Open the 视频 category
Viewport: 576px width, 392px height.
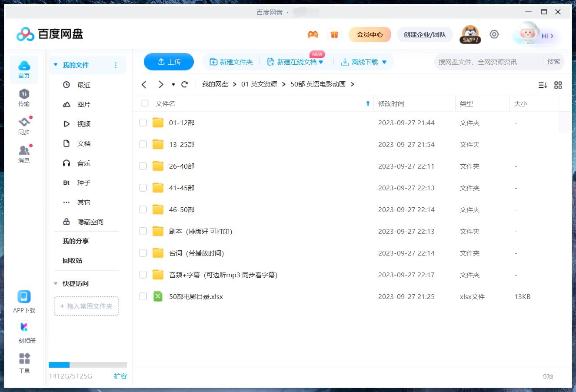(83, 124)
